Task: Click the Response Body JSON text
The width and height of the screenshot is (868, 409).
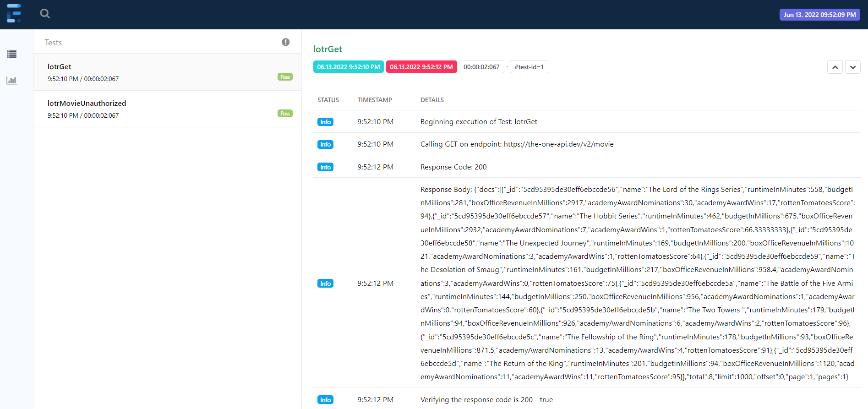Action: pyautogui.click(x=638, y=283)
